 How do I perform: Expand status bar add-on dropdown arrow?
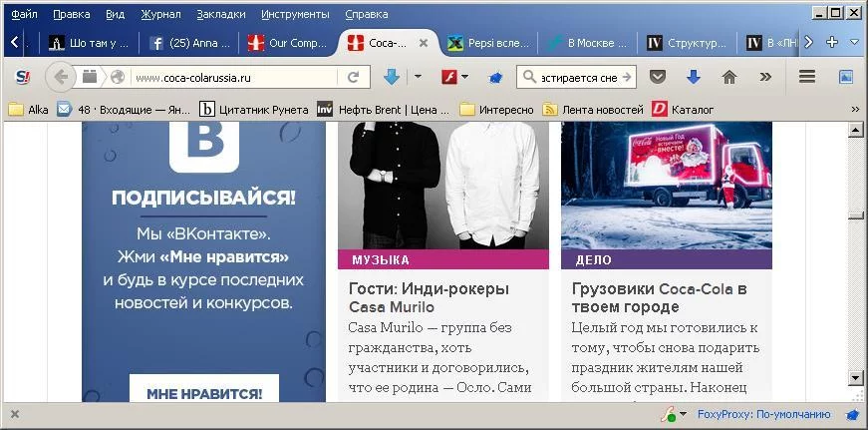(x=683, y=414)
